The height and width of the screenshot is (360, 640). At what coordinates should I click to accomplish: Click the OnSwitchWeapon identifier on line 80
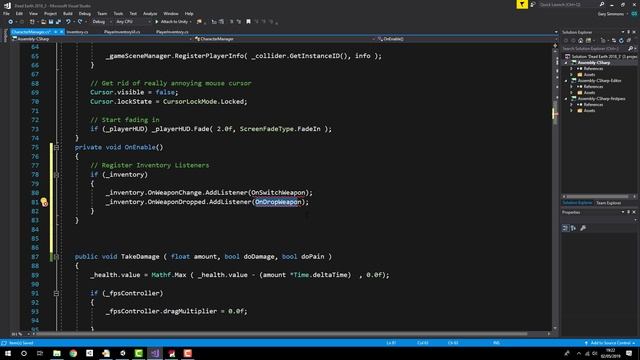pos(278,193)
